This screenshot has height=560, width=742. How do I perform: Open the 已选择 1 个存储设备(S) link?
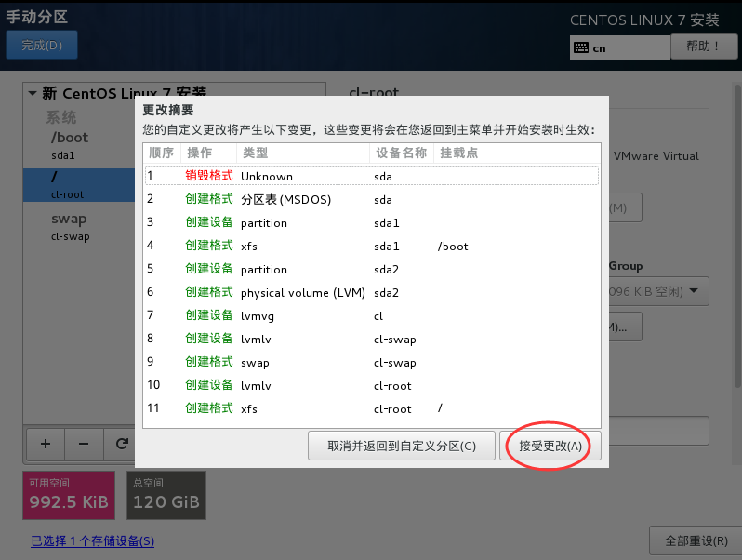coord(92,540)
